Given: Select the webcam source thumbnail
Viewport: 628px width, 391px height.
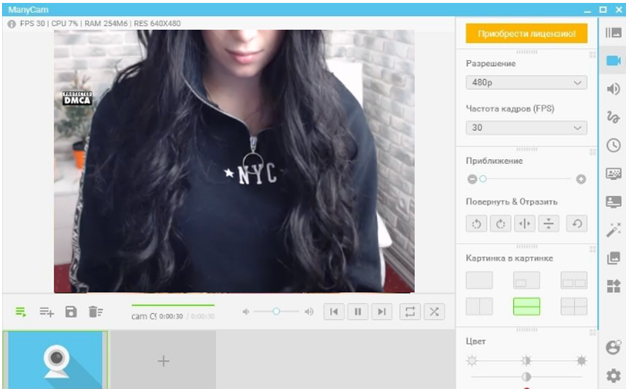Looking at the screenshot, I should coord(55,360).
